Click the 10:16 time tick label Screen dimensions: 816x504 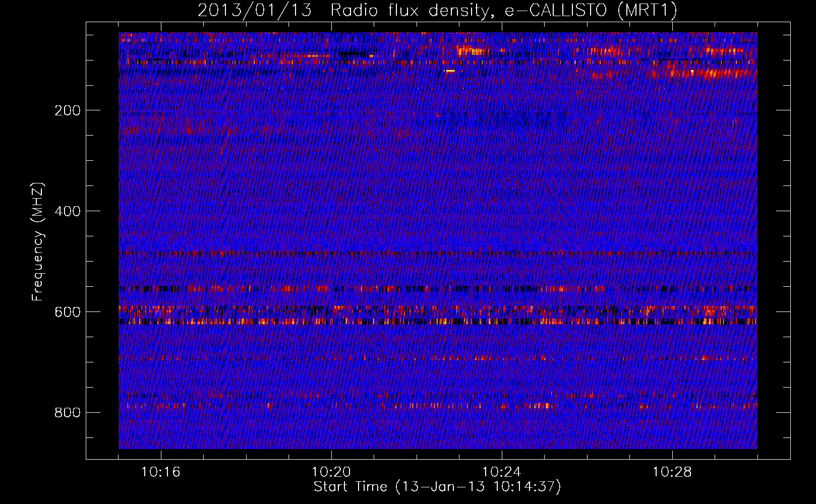point(161,472)
